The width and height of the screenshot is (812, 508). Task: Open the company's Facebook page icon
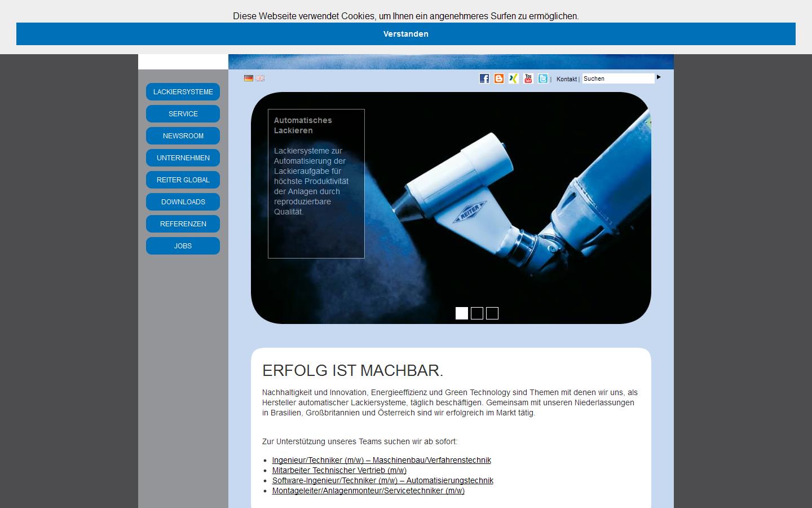tap(484, 78)
